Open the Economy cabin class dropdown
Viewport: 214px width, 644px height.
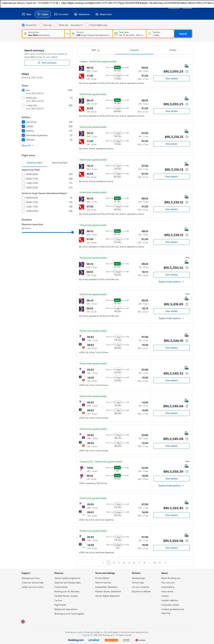(x=76, y=25)
